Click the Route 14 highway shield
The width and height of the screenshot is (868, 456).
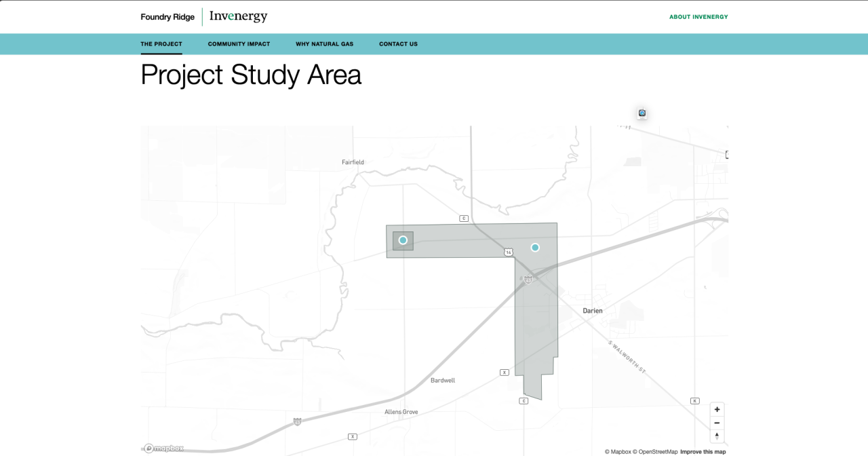click(x=509, y=252)
